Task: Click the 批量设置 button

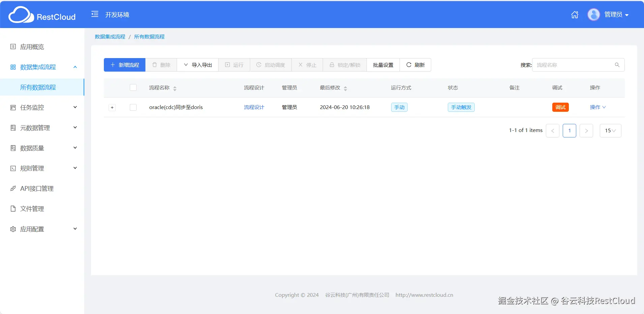Action: tap(383, 65)
